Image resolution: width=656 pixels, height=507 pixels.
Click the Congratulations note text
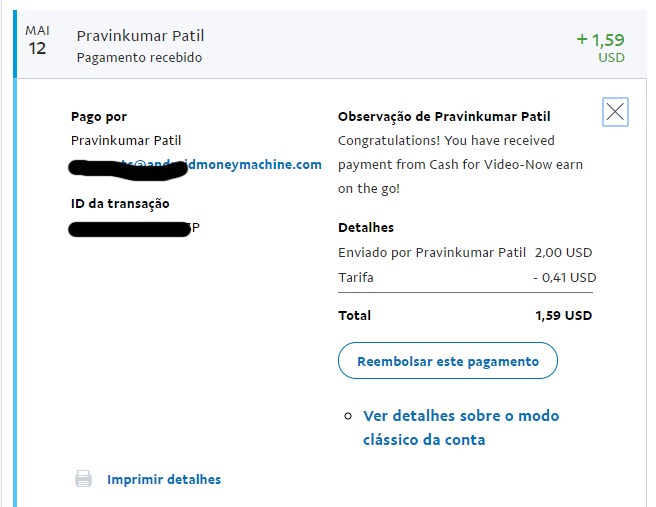pos(460,164)
